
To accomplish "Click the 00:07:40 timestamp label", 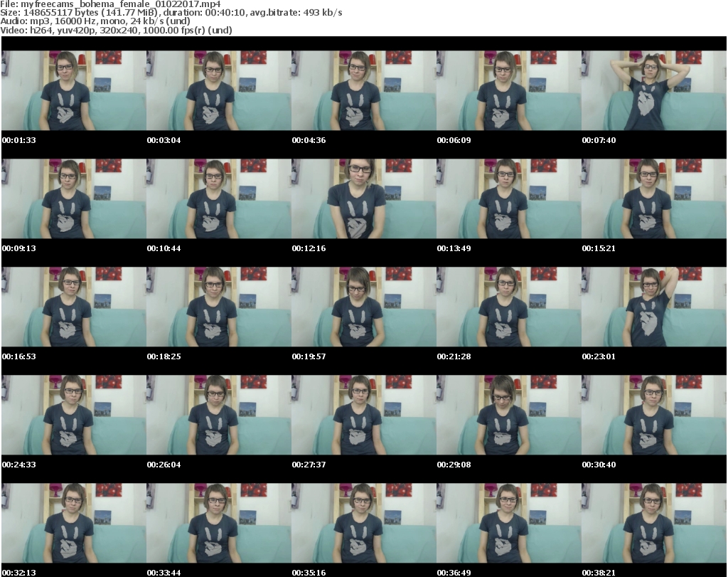I will point(599,140).
